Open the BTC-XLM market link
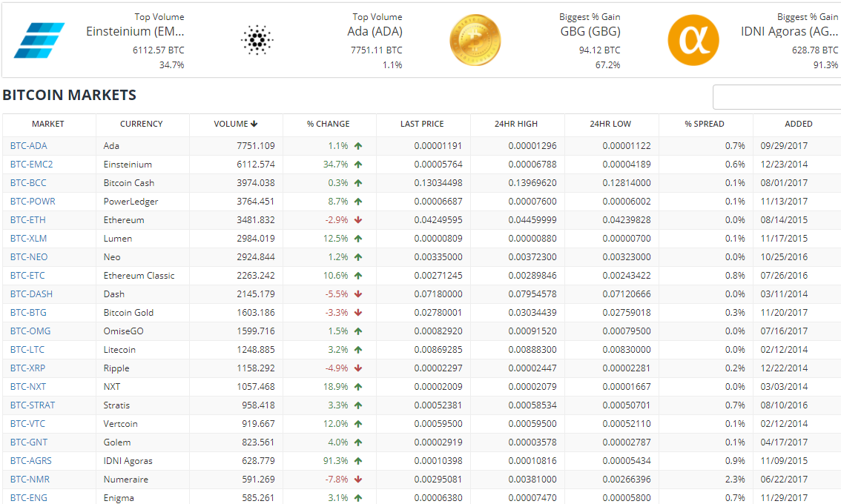This screenshot has width=841, height=504. pos(28,239)
